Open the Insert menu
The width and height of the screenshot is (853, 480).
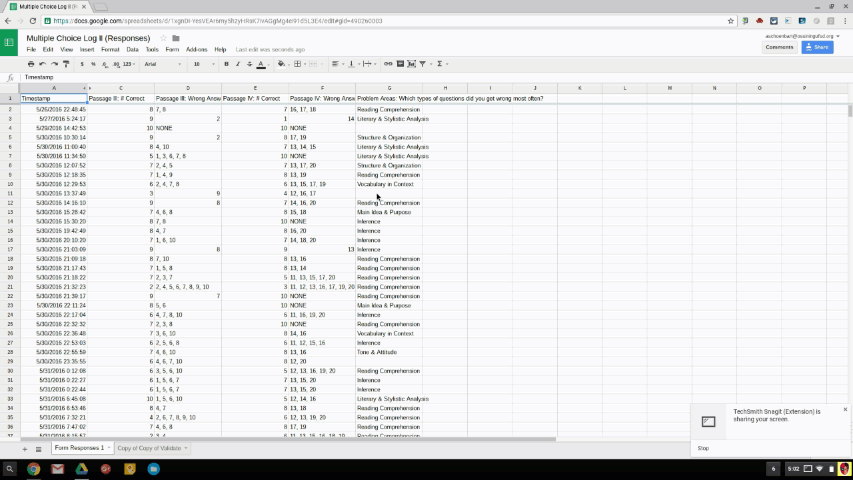pos(87,50)
